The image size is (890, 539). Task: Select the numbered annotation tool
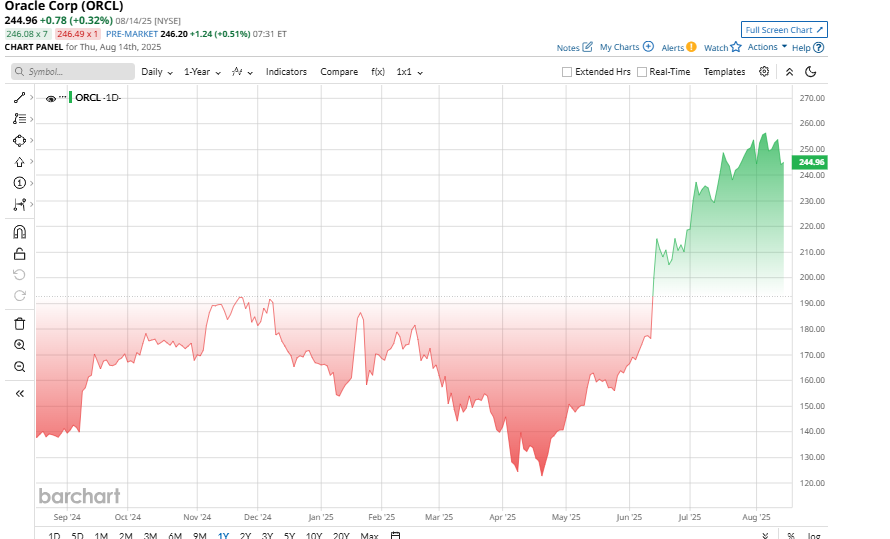[x=19, y=183]
